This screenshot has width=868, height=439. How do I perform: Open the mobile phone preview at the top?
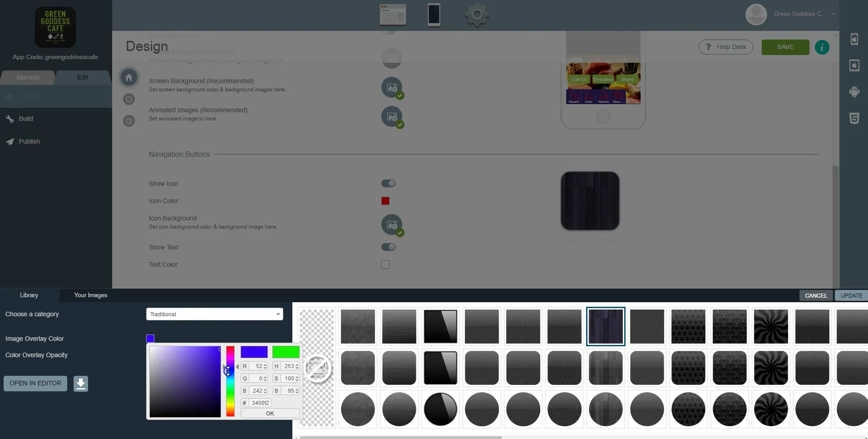434,15
